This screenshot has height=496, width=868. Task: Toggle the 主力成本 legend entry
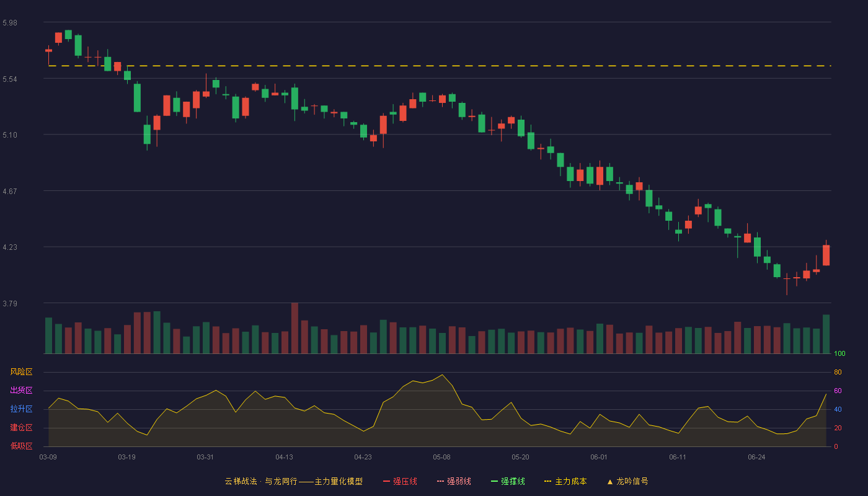click(x=565, y=481)
